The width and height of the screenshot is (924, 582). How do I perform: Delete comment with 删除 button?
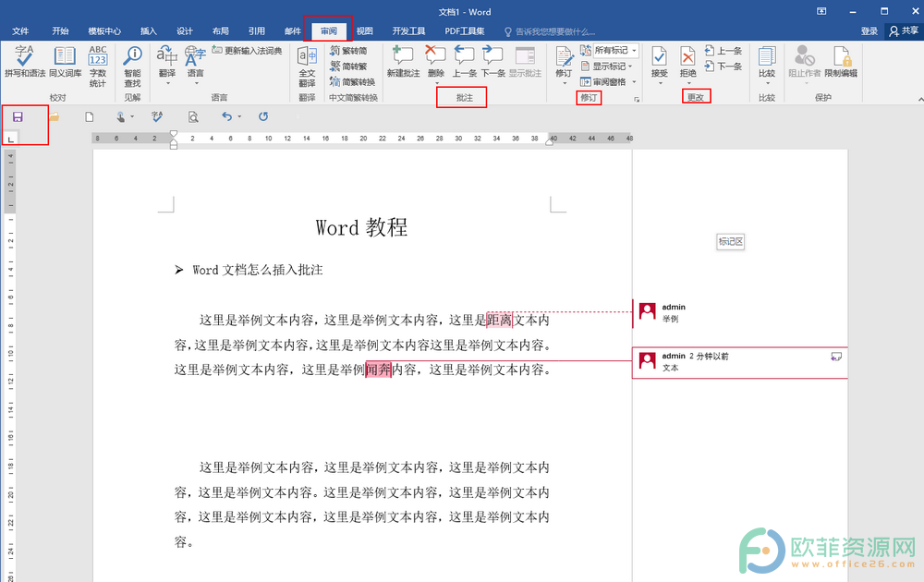click(x=435, y=64)
